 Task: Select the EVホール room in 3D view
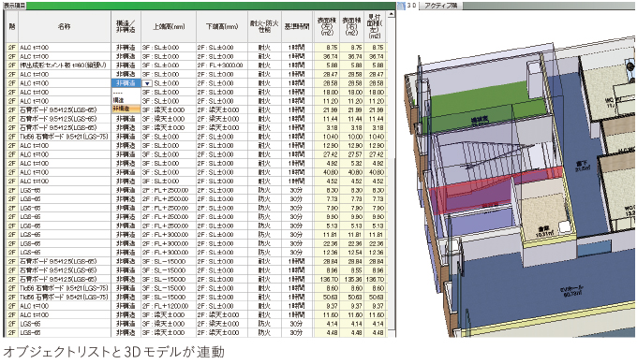click(568, 291)
